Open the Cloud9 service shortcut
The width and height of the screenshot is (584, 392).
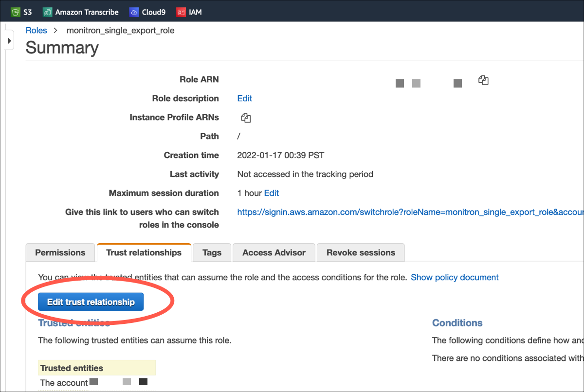click(x=147, y=12)
